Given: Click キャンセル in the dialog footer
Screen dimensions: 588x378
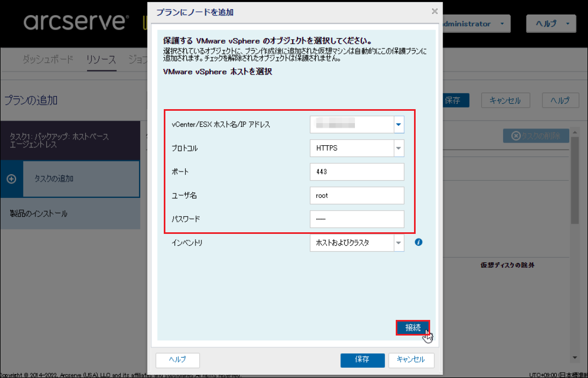Looking at the screenshot, I should [x=411, y=360].
